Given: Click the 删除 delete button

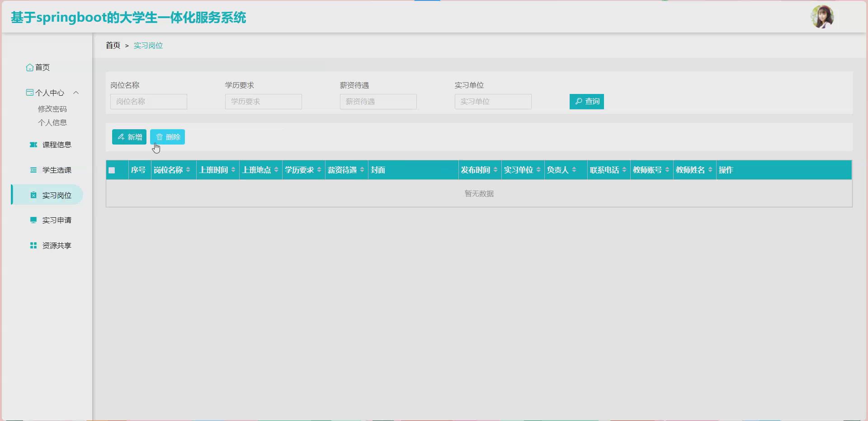Looking at the screenshot, I should coord(167,137).
